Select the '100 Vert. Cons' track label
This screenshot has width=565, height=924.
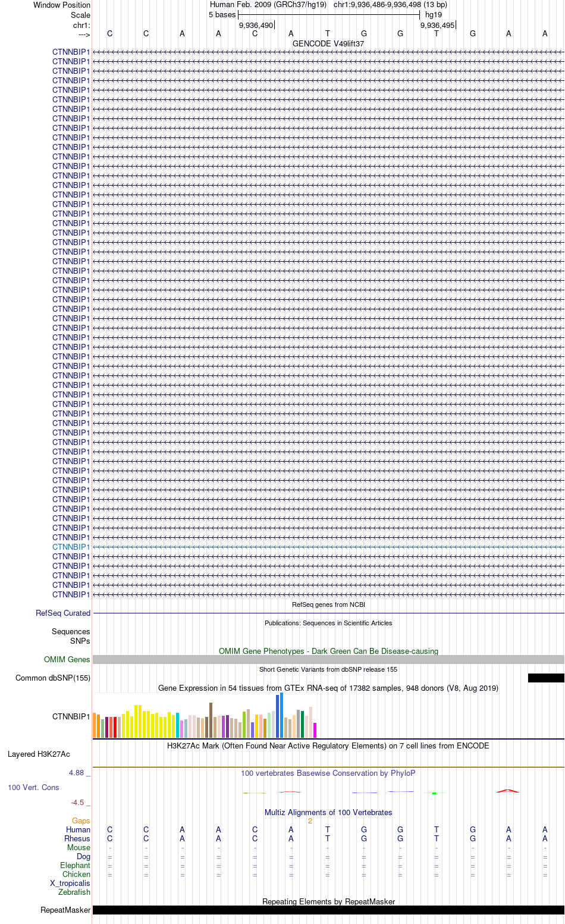pyautogui.click(x=33, y=787)
